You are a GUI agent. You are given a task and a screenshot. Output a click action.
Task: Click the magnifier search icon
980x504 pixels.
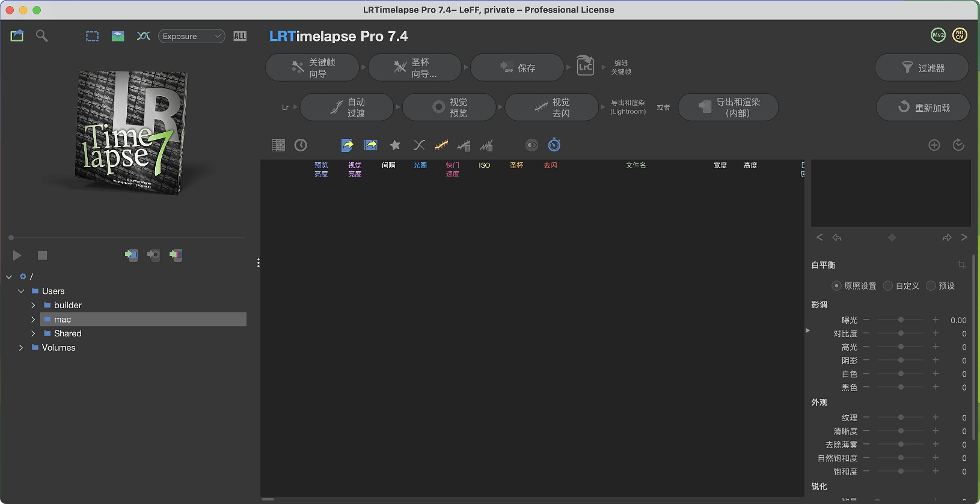(41, 36)
